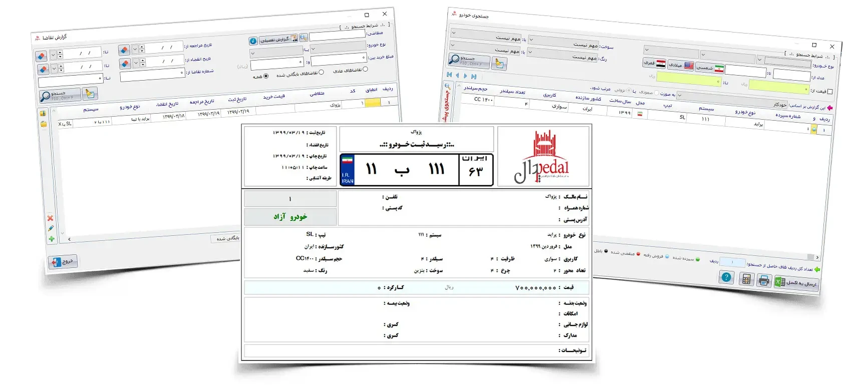868x392 pixels.
Task: Open the date picker dropdown for تاریخ انقضاء از
Action: click(136, 63)
